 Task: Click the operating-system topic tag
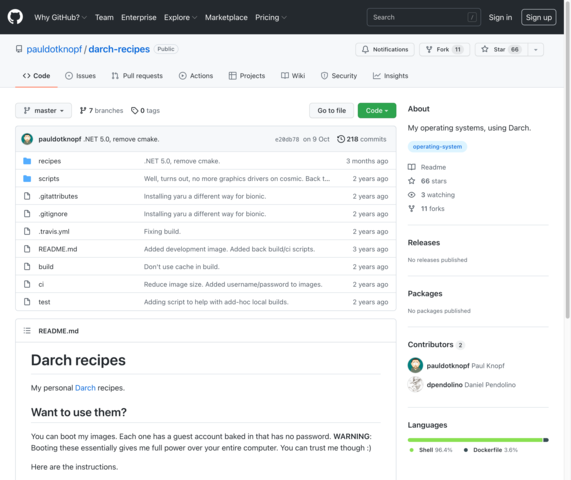[437, 146]
